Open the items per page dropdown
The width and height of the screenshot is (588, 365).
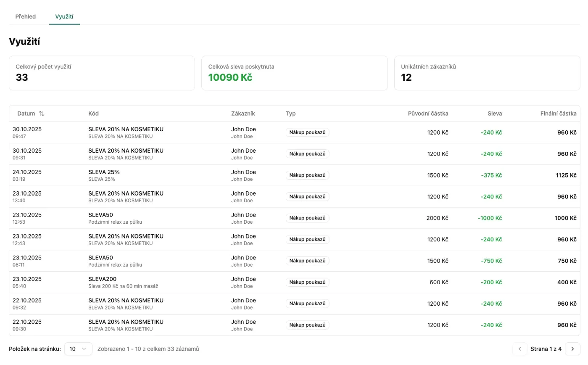pos(78,349)
